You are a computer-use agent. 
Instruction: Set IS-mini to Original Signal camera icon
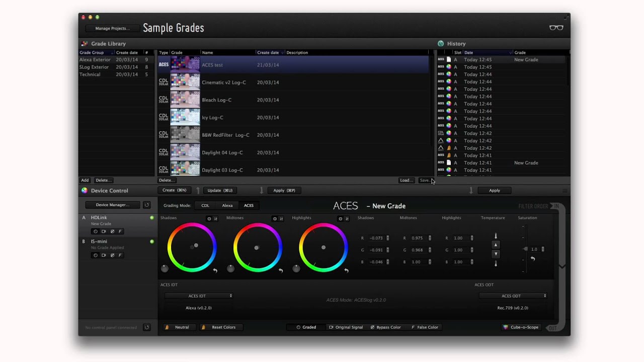point(104,255)
